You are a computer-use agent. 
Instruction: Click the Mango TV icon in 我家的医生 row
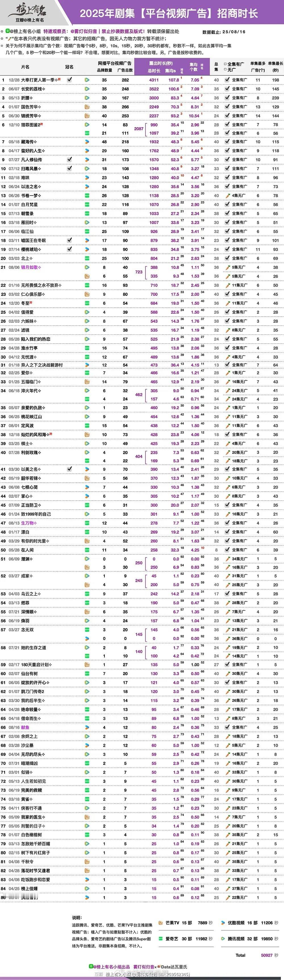87,817
